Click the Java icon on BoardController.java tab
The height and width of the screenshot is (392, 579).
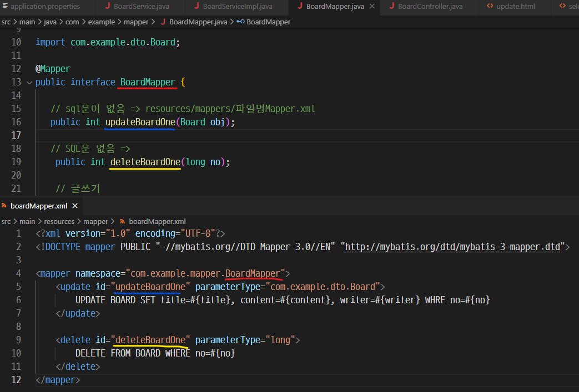tap(392, 6)
